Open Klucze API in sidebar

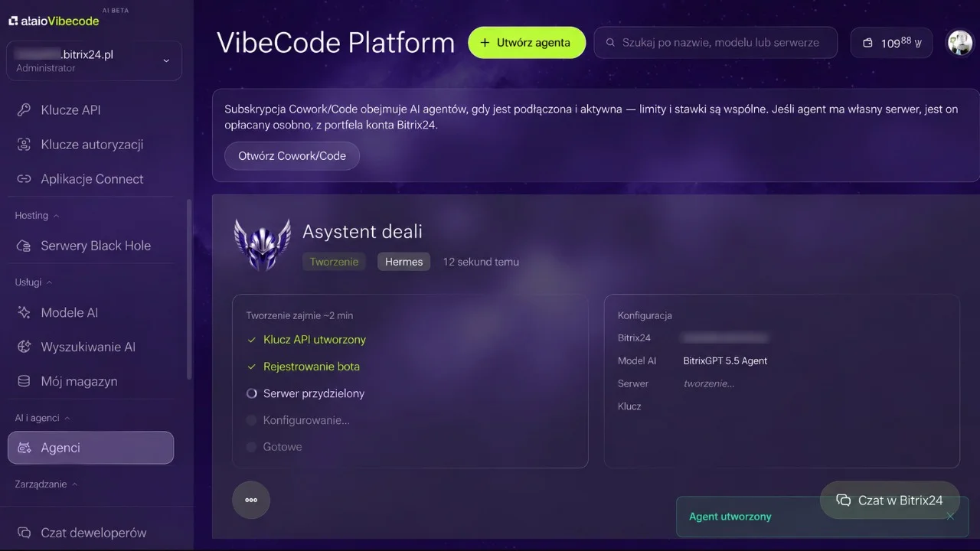click(90, 110)
